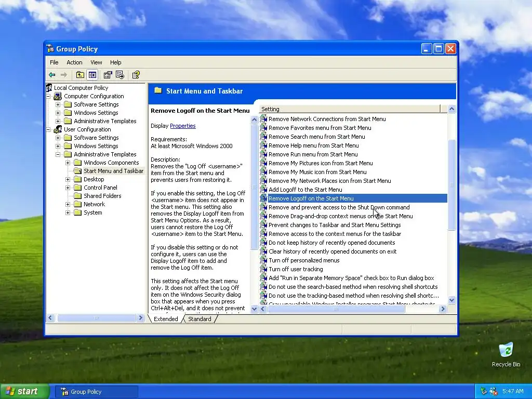Screen dimensions: 532x399
Task: Switch to the Standard tab
Action: [x=199, y=319]
